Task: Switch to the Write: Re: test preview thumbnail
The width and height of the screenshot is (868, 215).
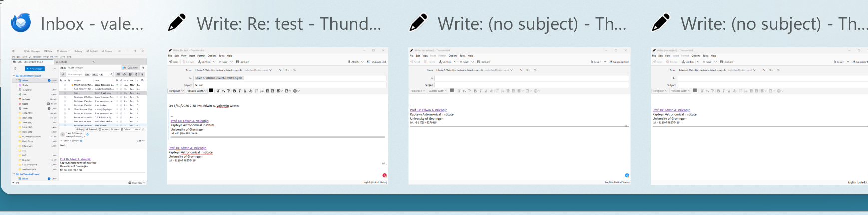Action: pos(277,116)
